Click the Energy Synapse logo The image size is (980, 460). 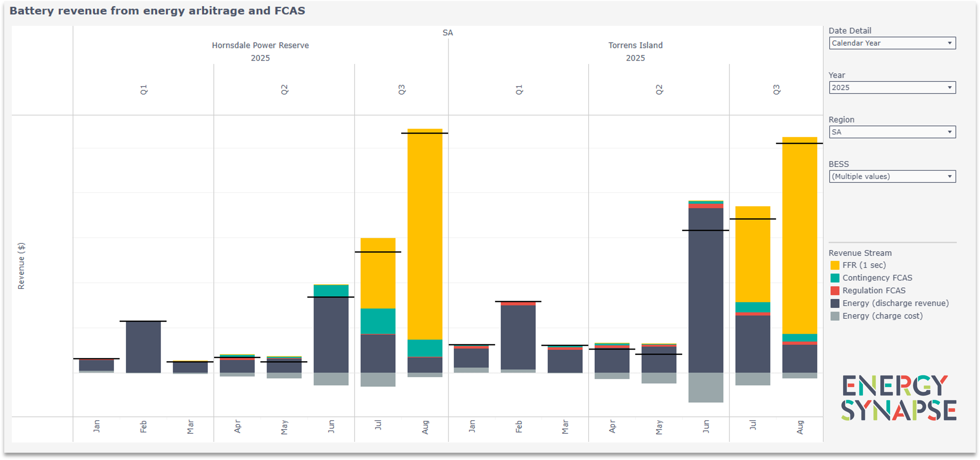(899, 397)
